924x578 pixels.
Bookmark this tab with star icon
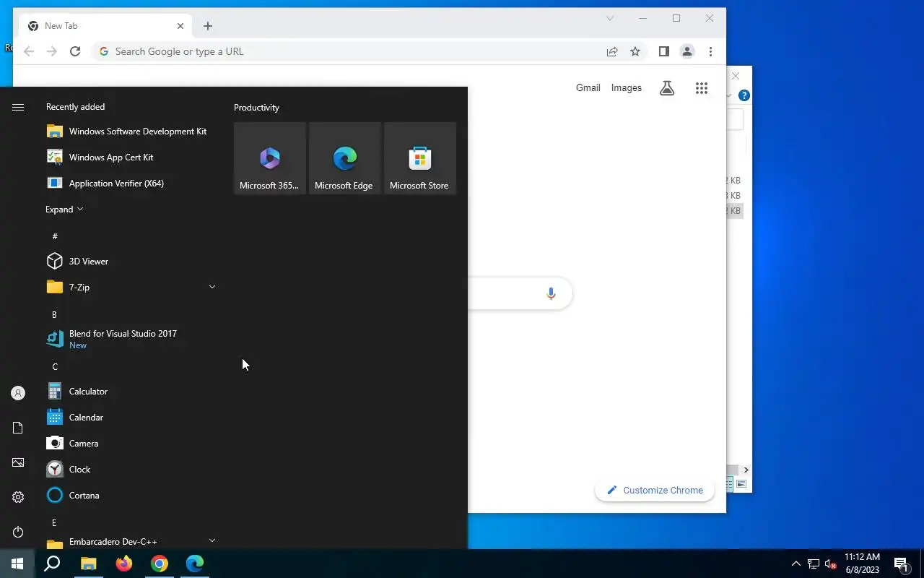pyautogui.click(x=635, y=51)
